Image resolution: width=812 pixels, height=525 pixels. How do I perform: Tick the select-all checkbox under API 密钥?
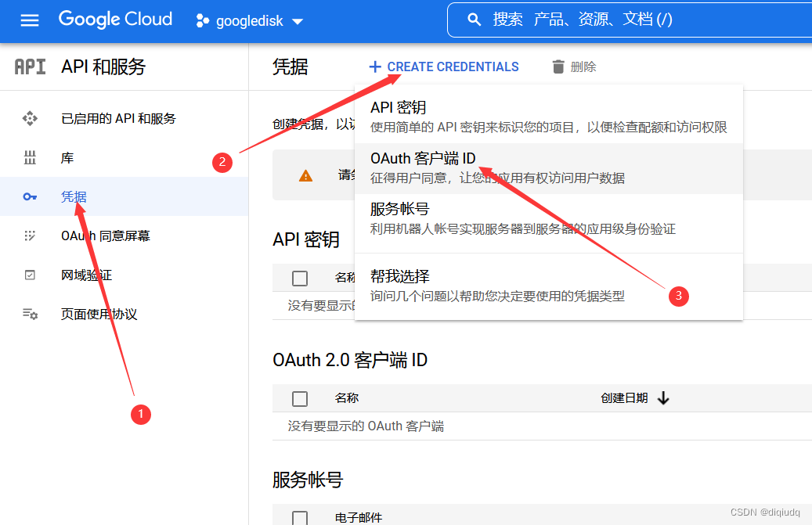click(x=300, y=278)
